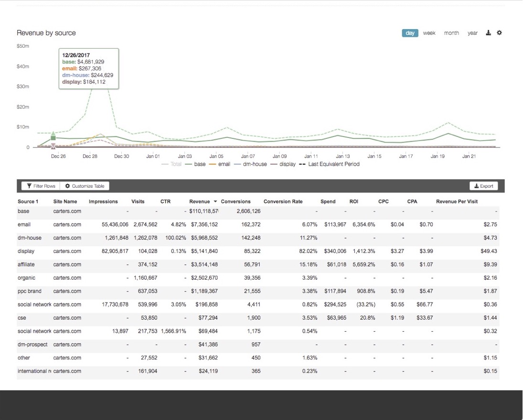Screen dimensions: 523x420
Task: Select the display source row label
Action: click(26, 251)
